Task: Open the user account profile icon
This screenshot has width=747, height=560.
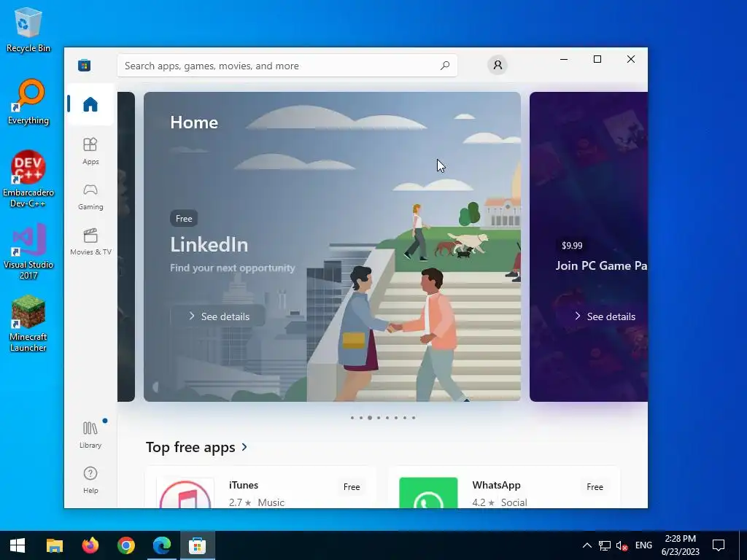Action: 498,65
